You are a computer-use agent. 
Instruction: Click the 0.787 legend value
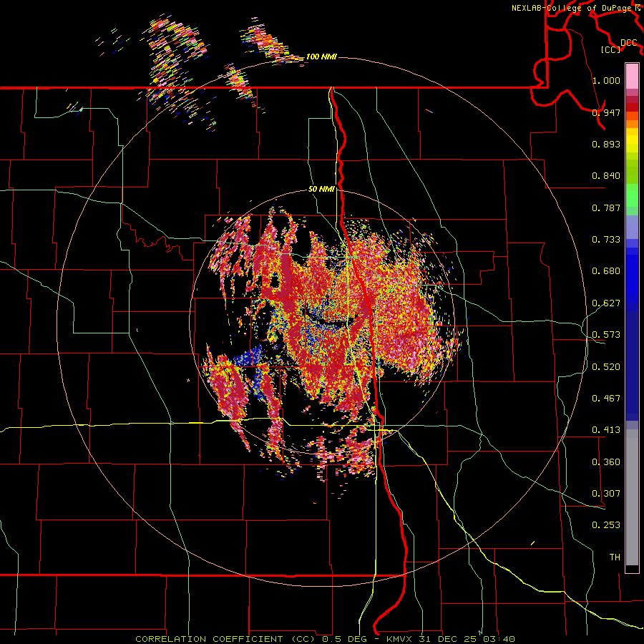606,208
